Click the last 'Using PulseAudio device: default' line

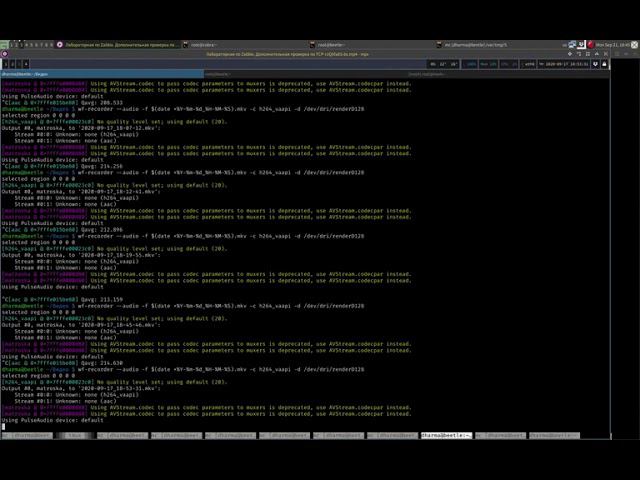[53, 420]
